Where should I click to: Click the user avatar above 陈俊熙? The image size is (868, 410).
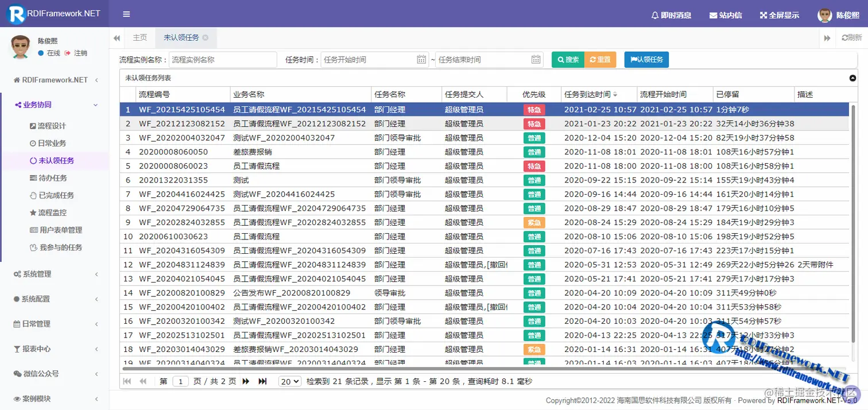click(20, 47)
